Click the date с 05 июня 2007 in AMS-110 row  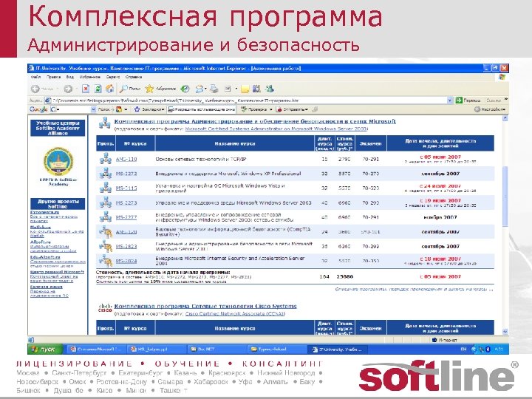(440, 157)
